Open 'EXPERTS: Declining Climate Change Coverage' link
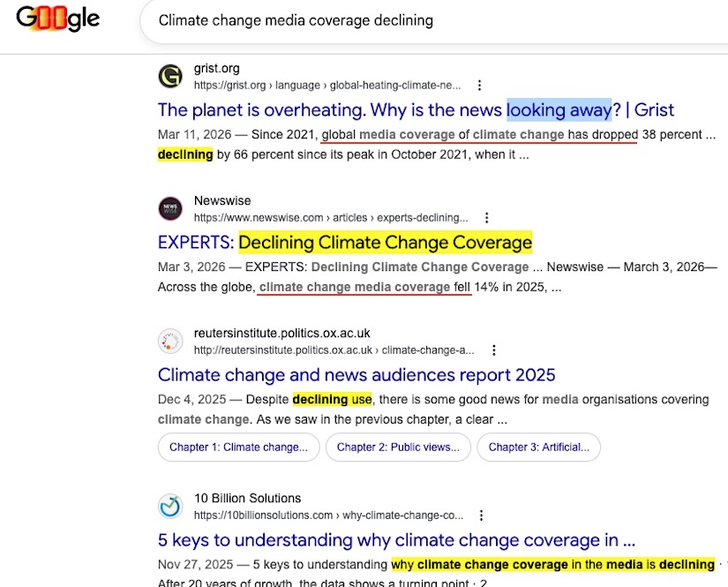Screen dimensions: 728x587 click(x=344, y=242)
